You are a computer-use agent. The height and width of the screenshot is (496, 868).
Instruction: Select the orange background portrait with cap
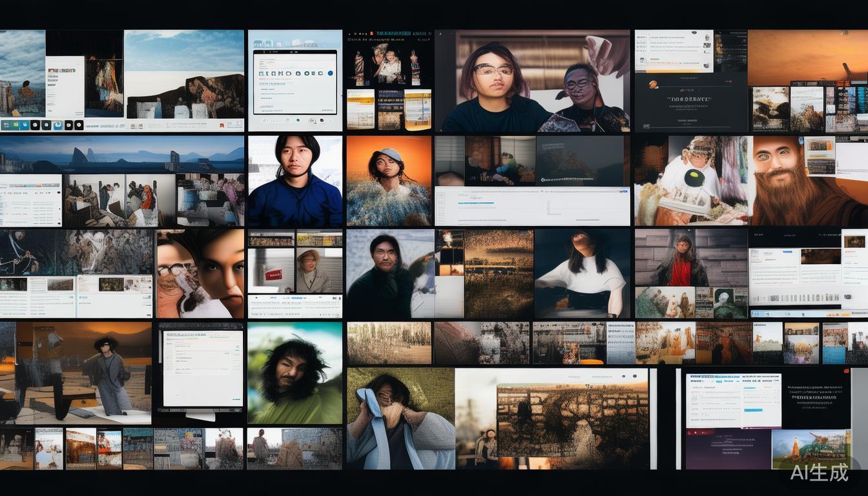(389, 181)
